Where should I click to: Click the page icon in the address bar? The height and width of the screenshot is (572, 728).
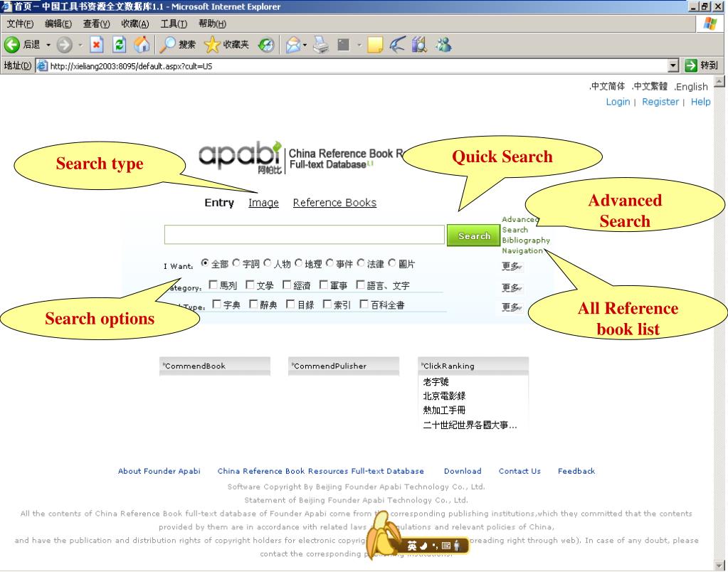coord(42,66)
